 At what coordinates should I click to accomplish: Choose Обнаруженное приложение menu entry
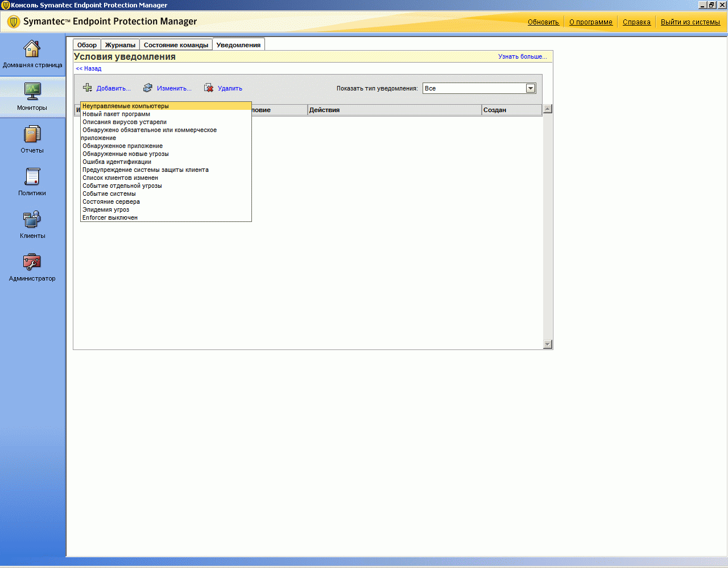166,146
